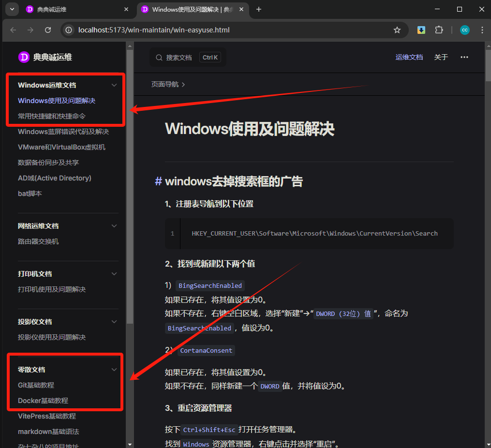This screenshot has width=491, height=448.
Task: Open the 关于 nav item
Action: 441,57
